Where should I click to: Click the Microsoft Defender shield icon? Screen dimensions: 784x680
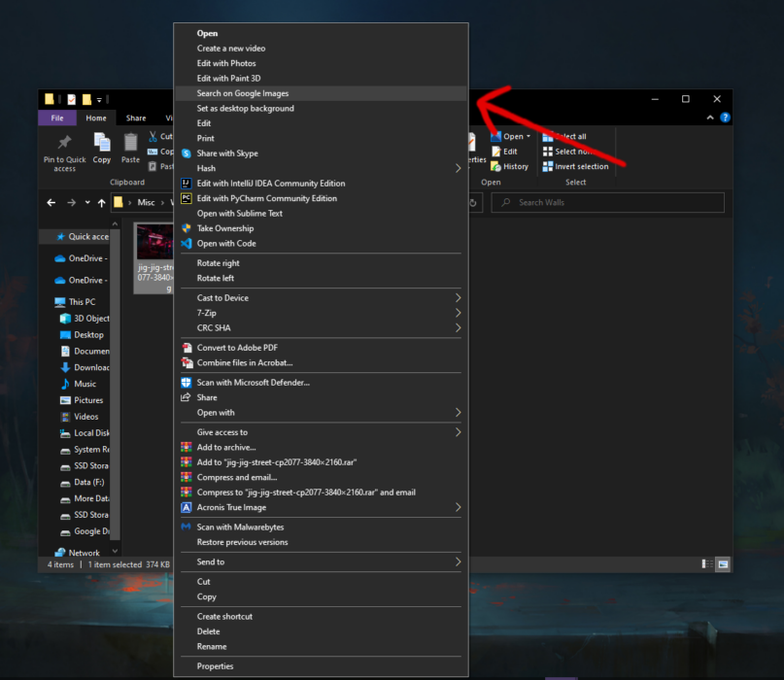pyautogui.click(x=186, y=383)
